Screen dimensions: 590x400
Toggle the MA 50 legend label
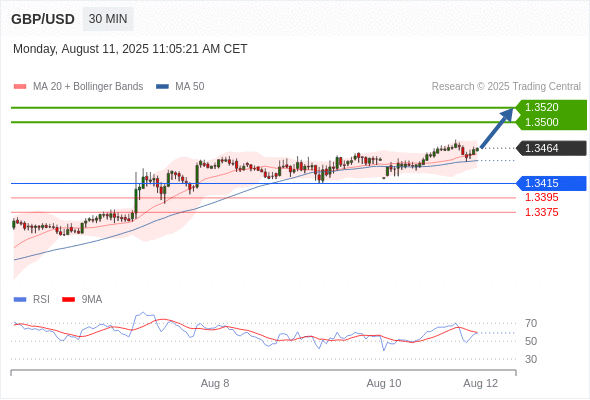point(190,87)
